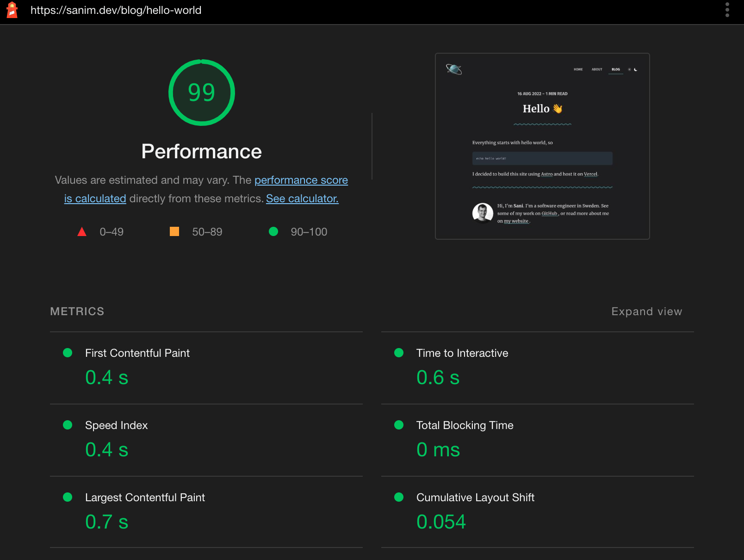Toggle dark mode using the moon icon
This screenshot has width=744, height=560.
(x=636, y=69)
